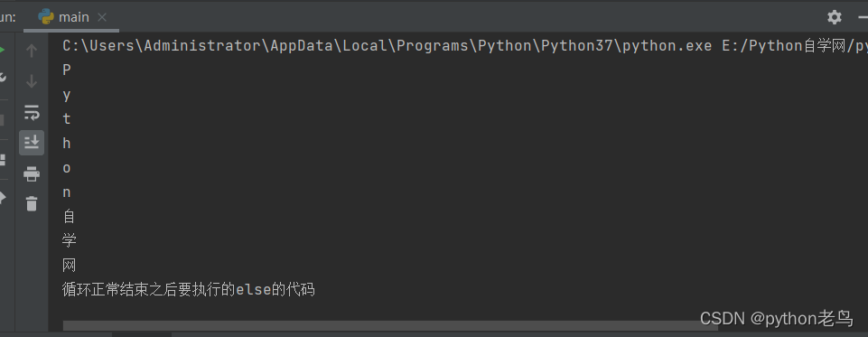Pin the current Run tab
This screenshot has height=337, width=868.
click(2, 198)
